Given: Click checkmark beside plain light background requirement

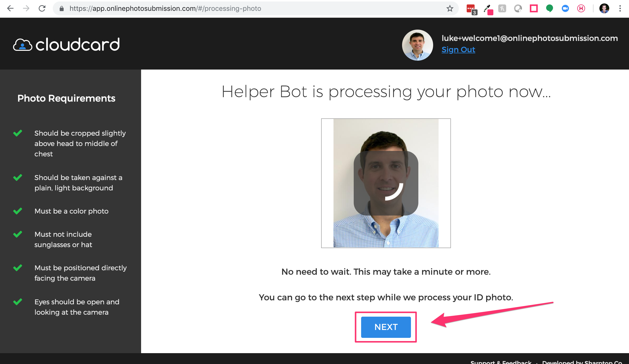Looking at the screenshot, I should (18, 178).
